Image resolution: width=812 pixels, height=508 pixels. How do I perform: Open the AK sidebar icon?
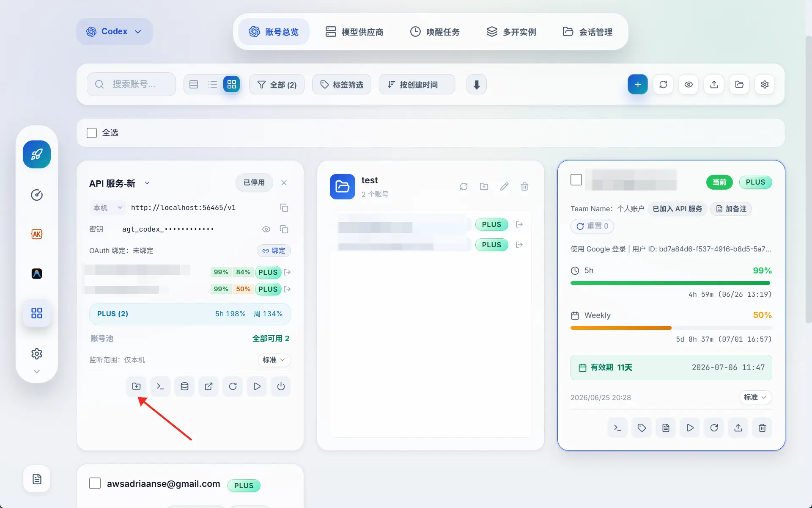[x=37, y=234]
